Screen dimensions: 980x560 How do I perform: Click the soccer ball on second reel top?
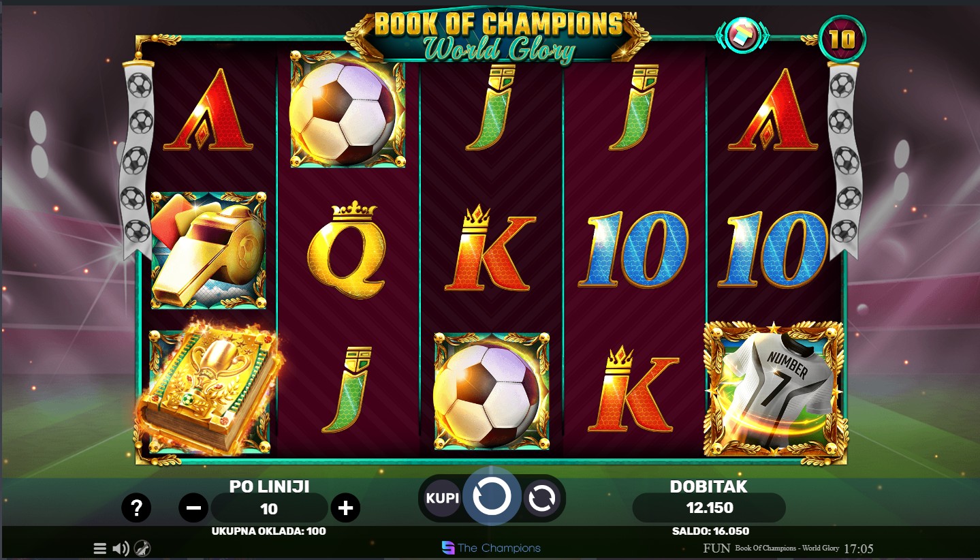(347, 110)
